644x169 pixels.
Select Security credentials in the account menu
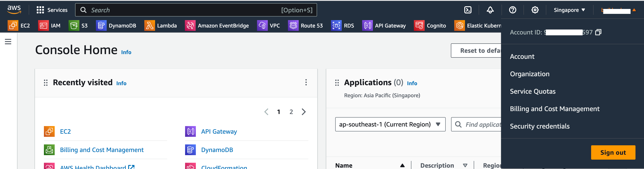coord(540,126)
